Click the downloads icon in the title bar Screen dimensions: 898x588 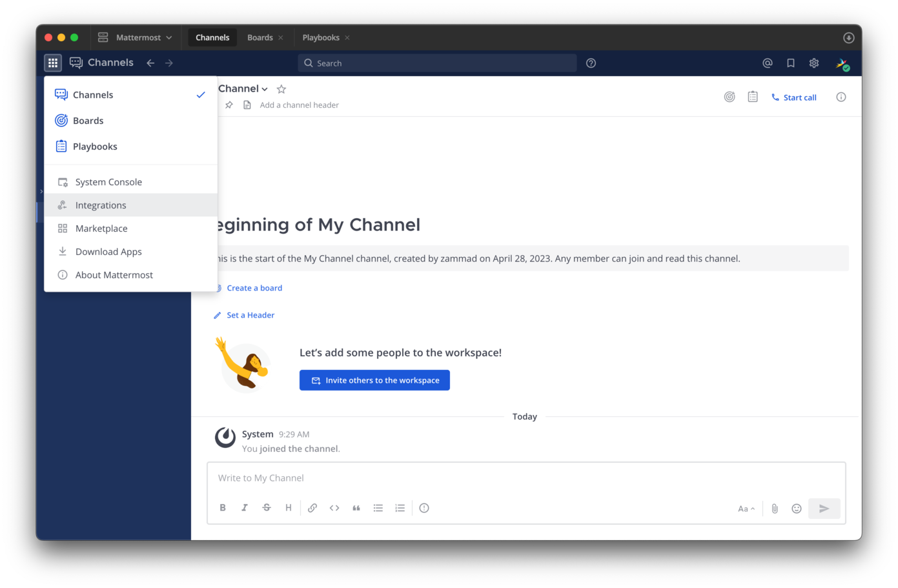click(x=848, y=37)
